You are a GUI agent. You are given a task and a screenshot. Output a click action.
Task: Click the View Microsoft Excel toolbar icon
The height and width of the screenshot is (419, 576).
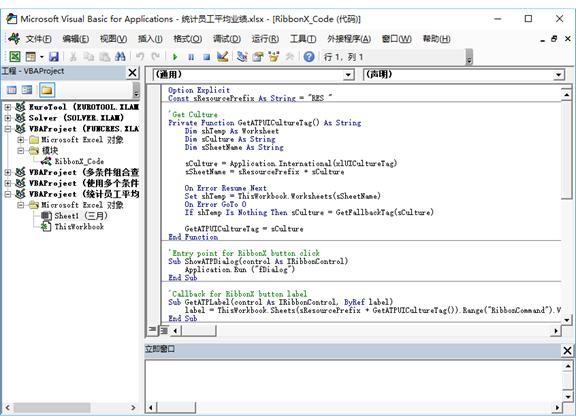(x=15, y=57)
